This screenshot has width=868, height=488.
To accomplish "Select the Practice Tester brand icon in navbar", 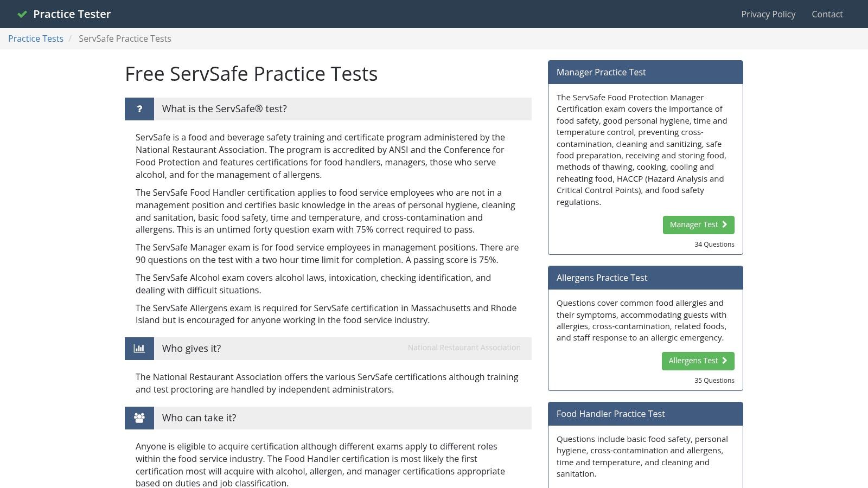I will coord(22,14).
